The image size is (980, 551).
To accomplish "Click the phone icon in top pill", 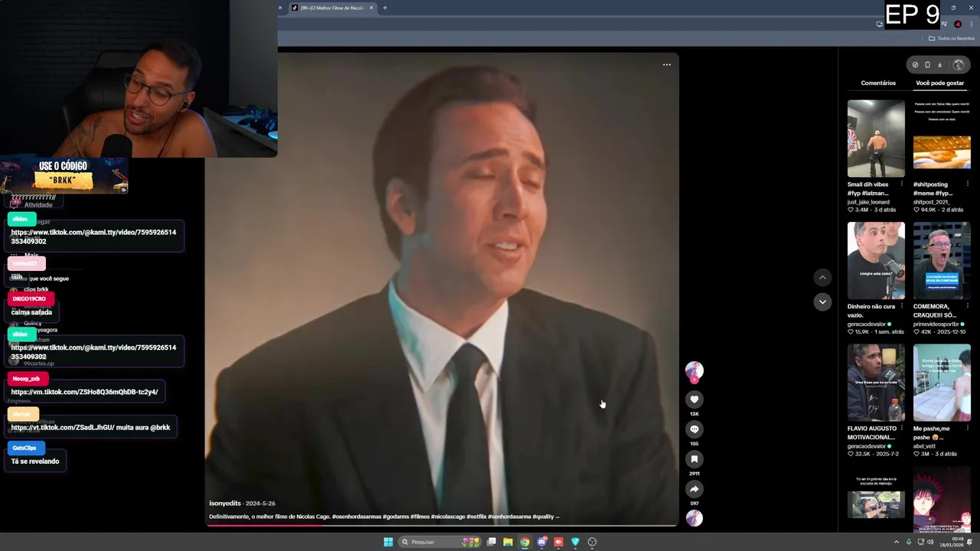I will tap(927, 65).
